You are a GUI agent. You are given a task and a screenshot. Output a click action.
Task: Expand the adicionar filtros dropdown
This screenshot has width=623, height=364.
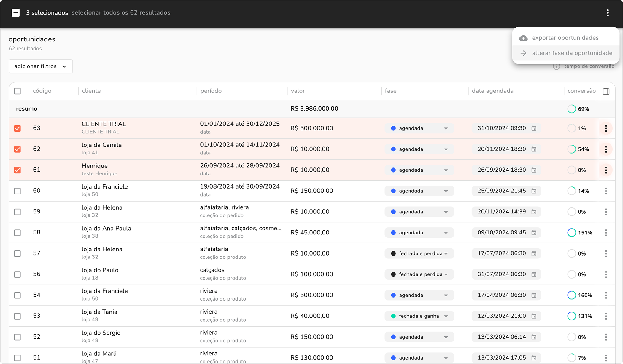tap(41, 66)
